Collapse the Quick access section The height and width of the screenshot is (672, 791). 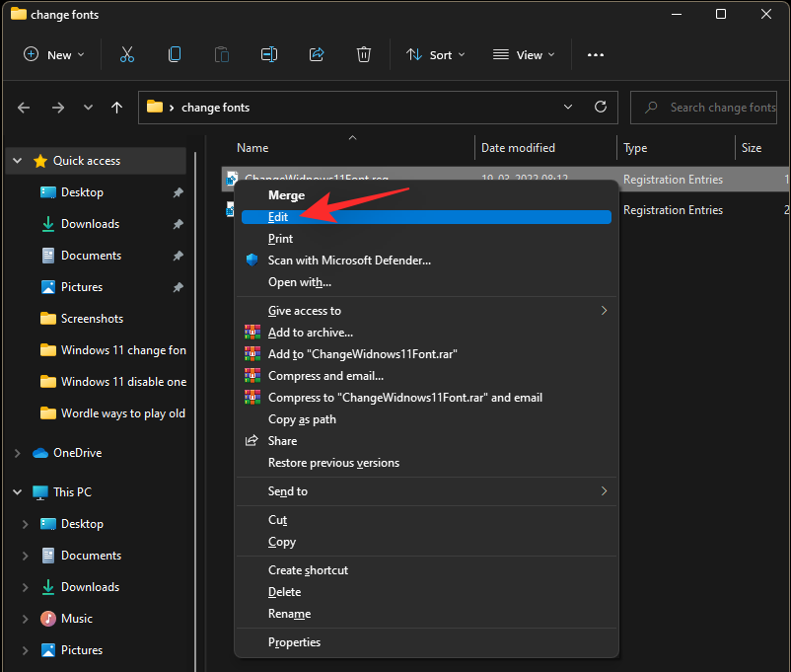(17, 161)
